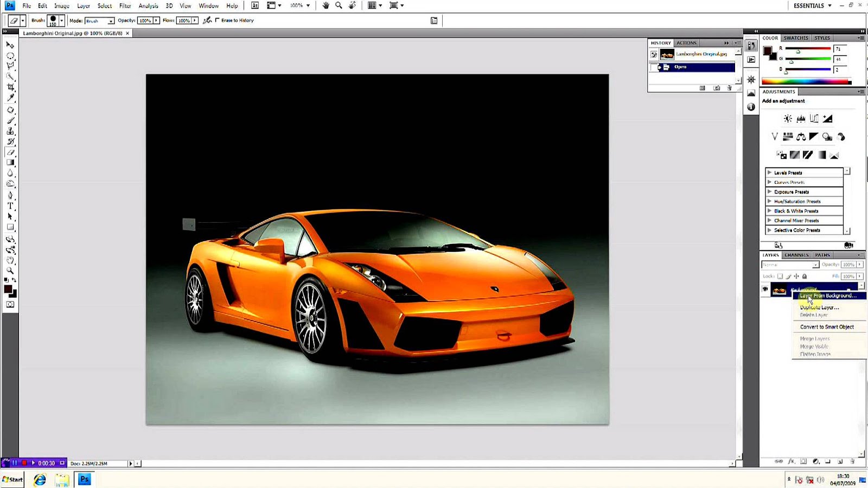Enable the Erase to History checkbox
Screen dimensions: 868x488
218,21
